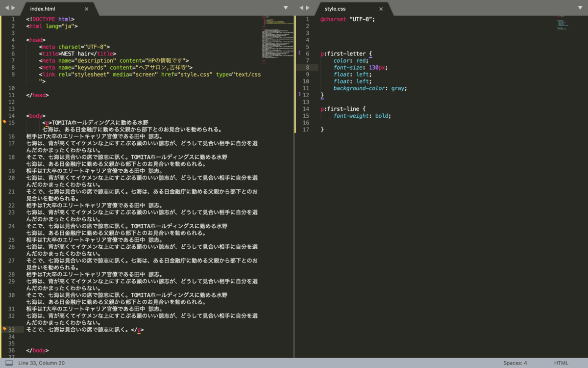Click the bookmark marker at line 15
The image size is (588, 368).
(4, 121)
